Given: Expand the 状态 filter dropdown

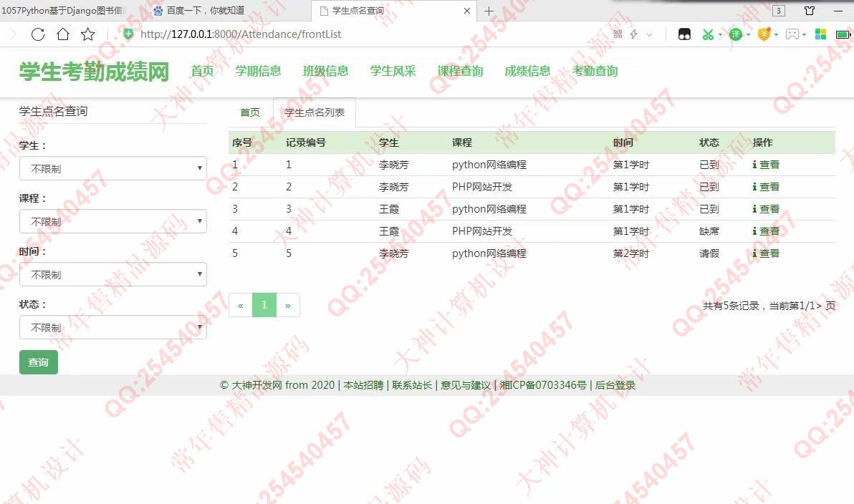Looking at the screenshot, I should coord(112,328).
